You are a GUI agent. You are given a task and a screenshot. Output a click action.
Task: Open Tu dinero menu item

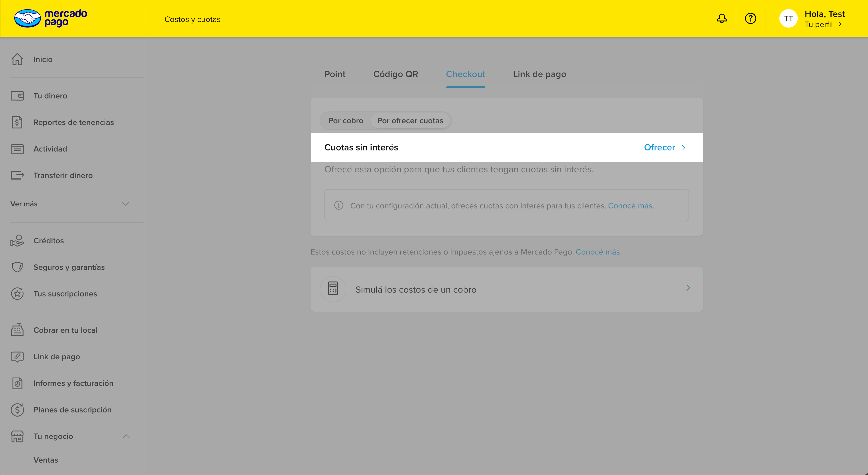pos(50,96)
